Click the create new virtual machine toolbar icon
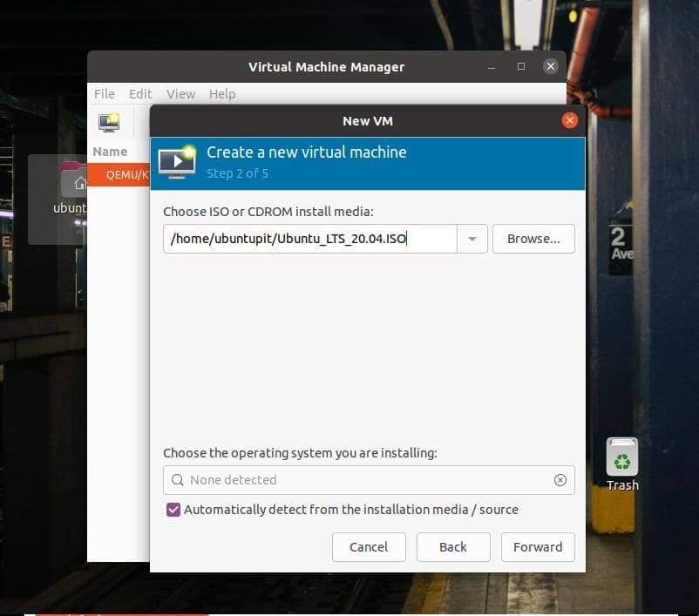The image size is (699, 616). point(109,123)
